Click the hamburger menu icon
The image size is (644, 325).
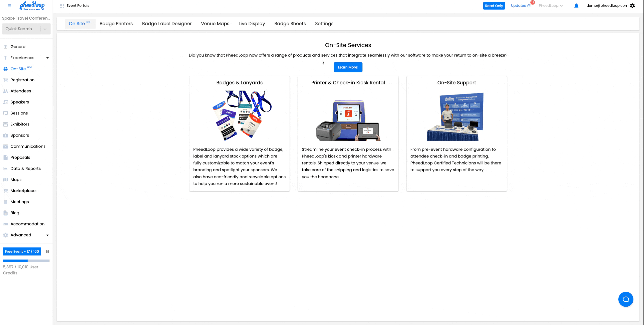click(10, 6)
